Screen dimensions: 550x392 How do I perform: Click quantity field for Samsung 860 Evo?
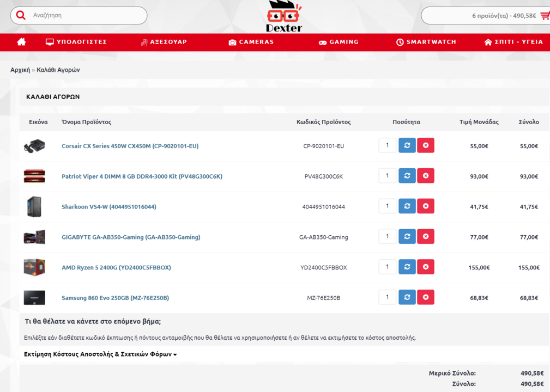pyautogui.click(x=387, y=297)
